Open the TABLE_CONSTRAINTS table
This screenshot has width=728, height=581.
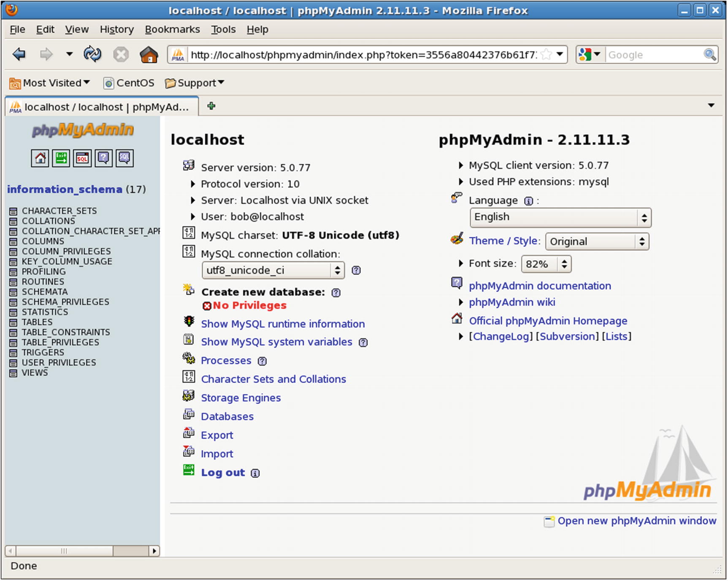66,333
